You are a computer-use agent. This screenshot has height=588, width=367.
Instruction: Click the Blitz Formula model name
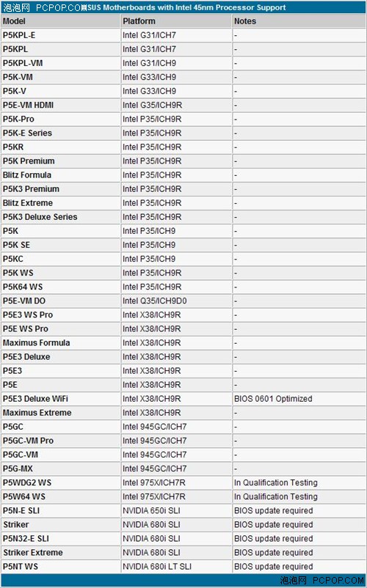27,175
